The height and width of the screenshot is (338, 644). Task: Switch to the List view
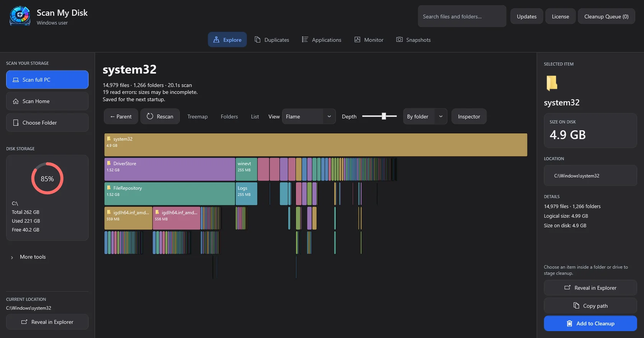(x=255, y=116)
